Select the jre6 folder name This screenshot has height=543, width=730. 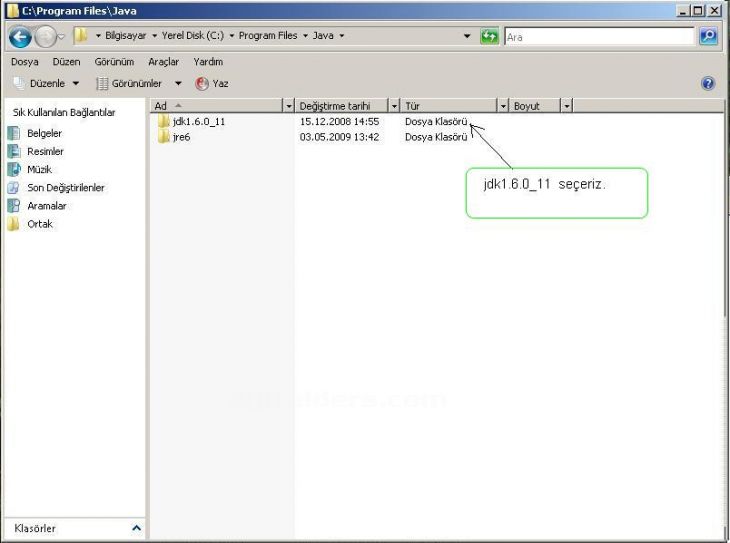[x=181, y=137]
